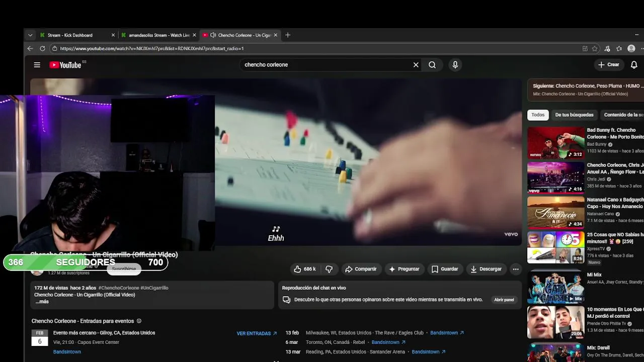The width and height of the screenshot is (644, 362).
Task: Like the video with thumbs up 686 k
Action: (x=305, y=269)
